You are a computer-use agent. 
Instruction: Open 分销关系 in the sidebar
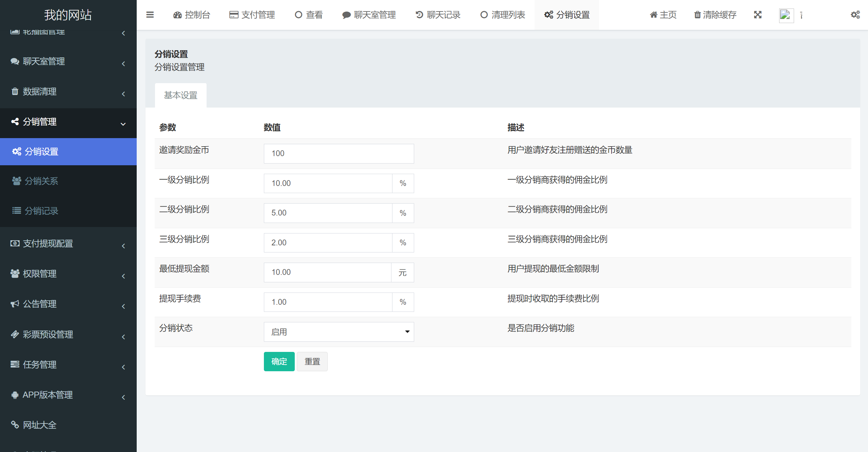[x=41, y=181]
